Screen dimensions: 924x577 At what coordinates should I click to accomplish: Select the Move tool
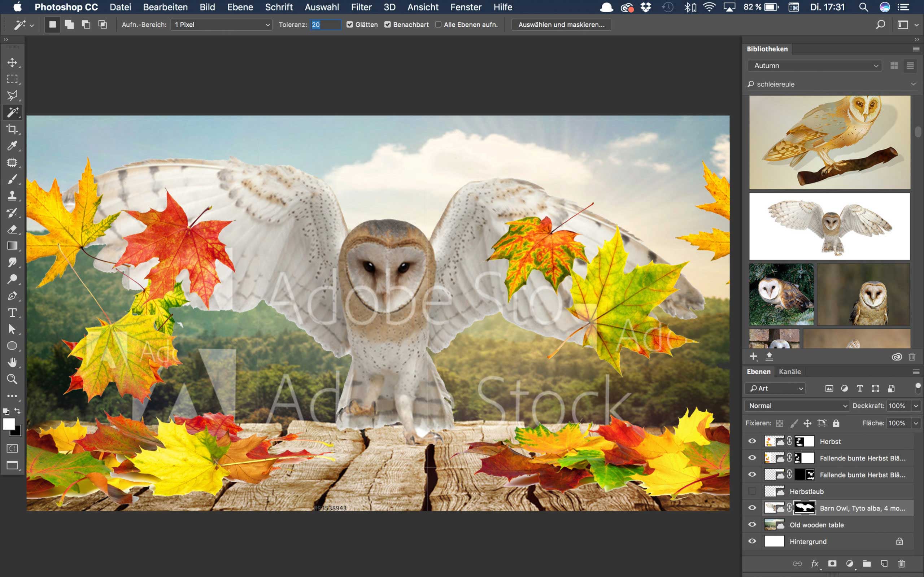pyautogui.click(x=12, y=62)
